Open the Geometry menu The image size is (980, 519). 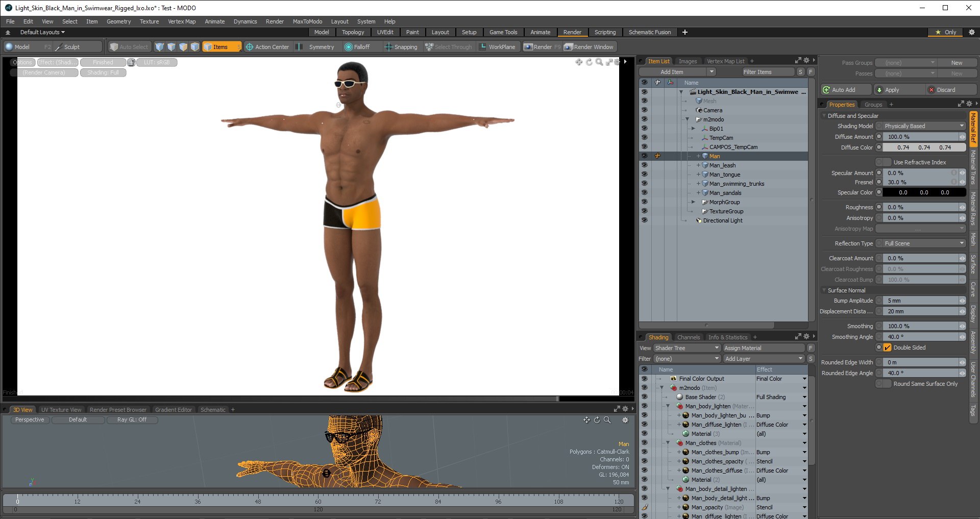tap(118, 21)
